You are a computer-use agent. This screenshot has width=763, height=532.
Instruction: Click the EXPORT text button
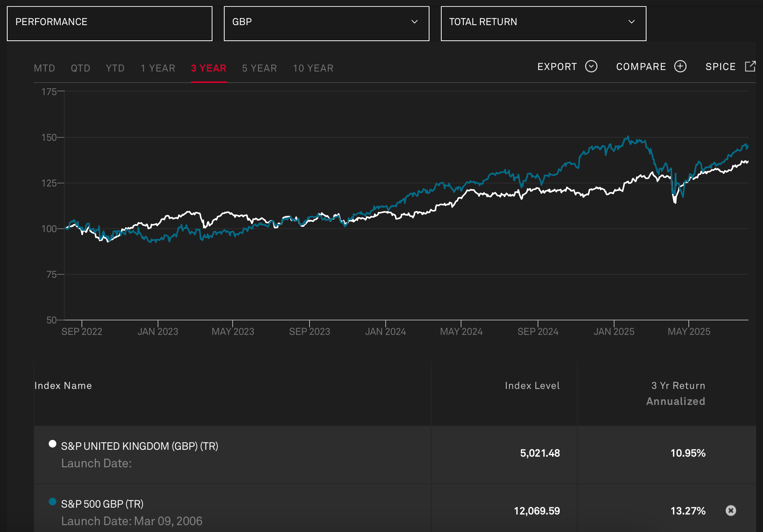[x=557, y=67]
